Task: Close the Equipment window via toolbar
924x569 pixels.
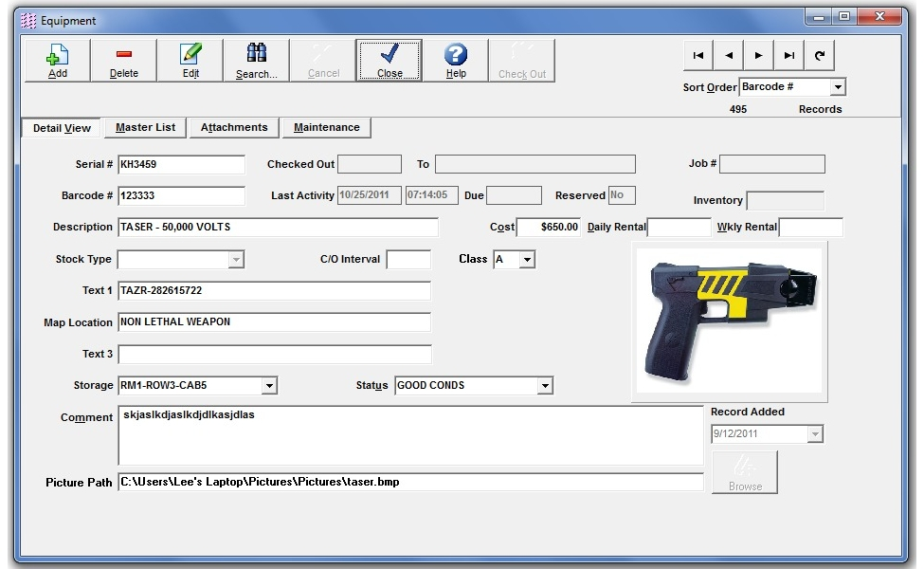Action: [x=389, y=59]
